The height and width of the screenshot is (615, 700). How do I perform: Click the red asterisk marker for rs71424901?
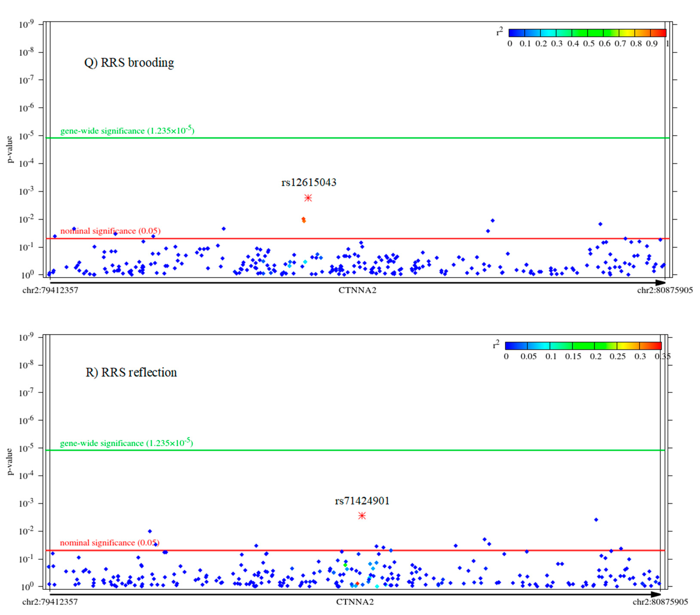pyautogui.click(x=362, y=515)
